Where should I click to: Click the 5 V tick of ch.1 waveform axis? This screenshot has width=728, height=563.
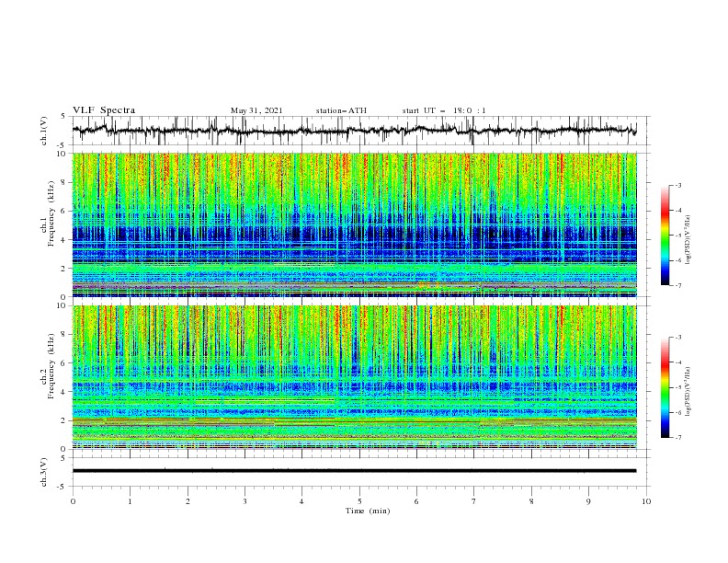(x=64, y=116)
